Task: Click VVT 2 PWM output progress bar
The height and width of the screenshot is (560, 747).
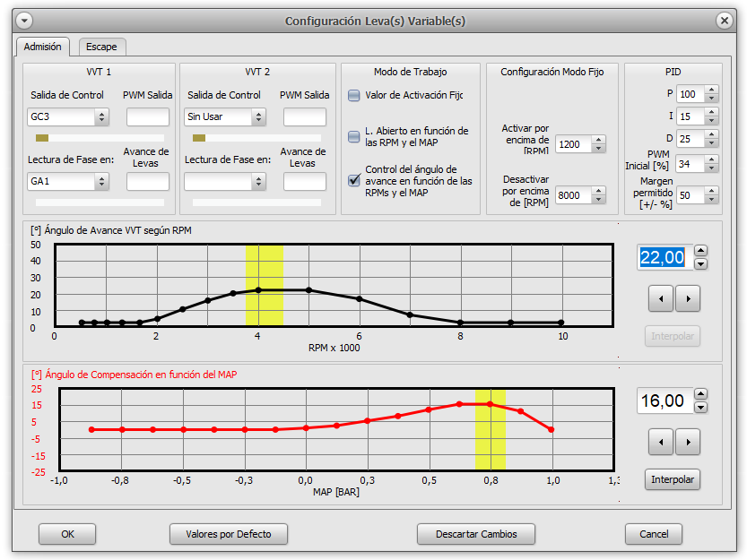Action: point(256,138)
